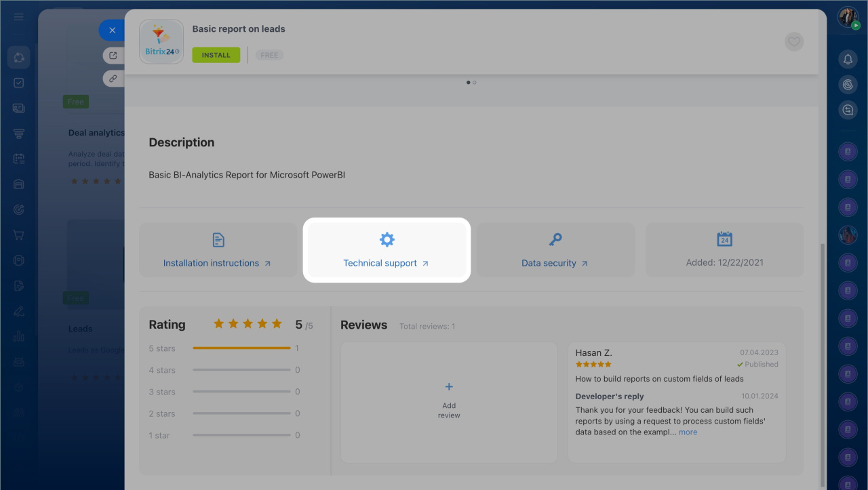Viewport: 868px width, 490px height.
Task: Select first slide pagination dot
Action: pos(468,83)
